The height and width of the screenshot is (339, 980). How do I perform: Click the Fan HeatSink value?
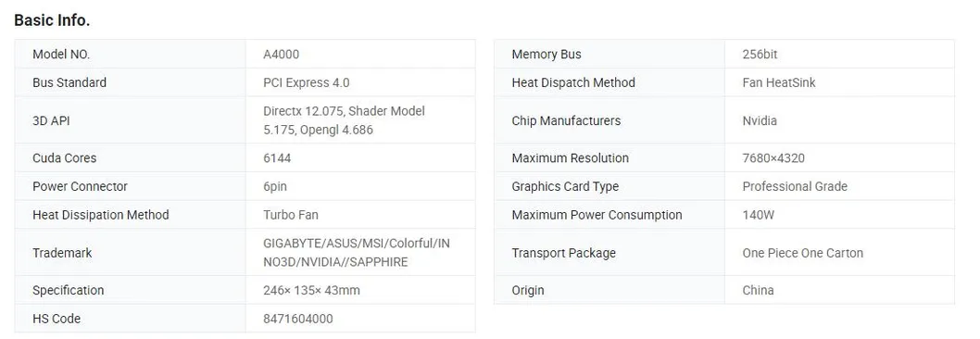click(x=779, y=82)
